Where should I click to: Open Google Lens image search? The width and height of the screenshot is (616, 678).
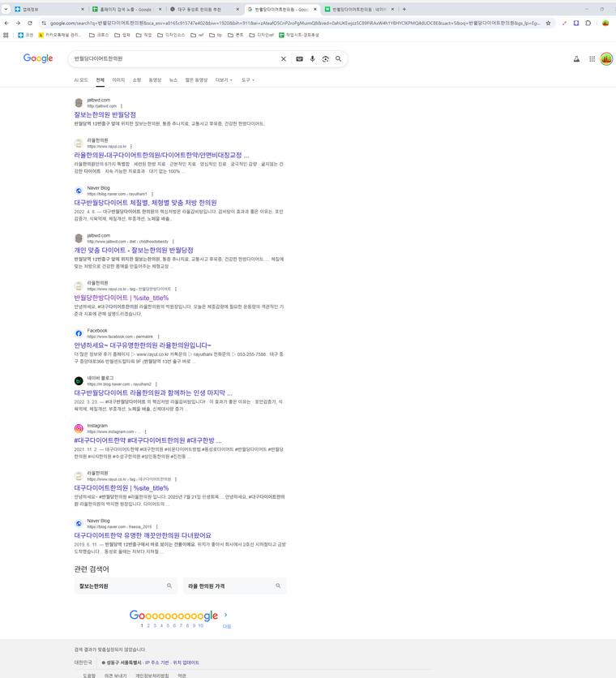click(x=325, y=59)
